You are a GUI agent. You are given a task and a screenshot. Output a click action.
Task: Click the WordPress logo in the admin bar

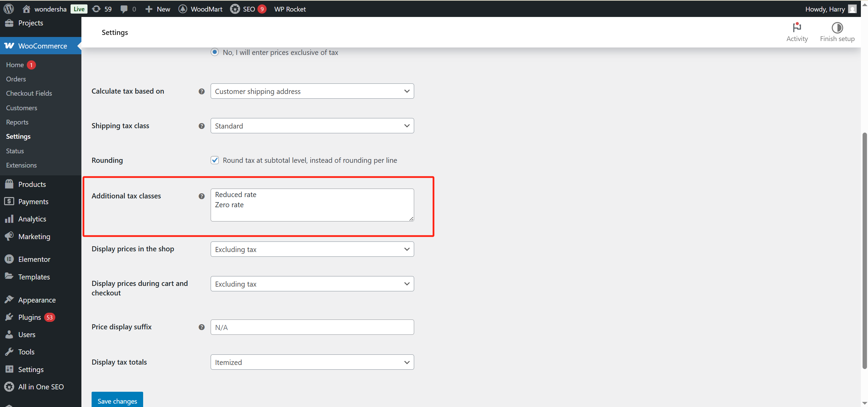pyautogui.click(x=8, y=9)
